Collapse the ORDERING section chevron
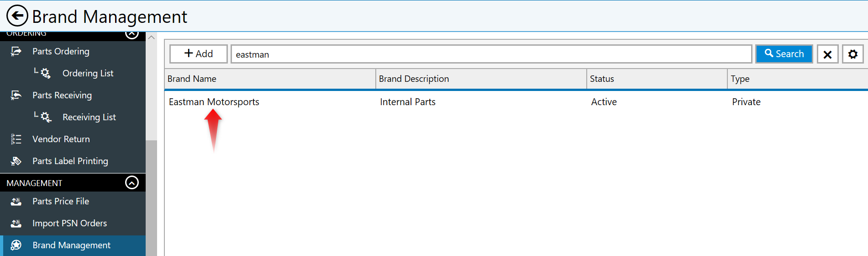Image resolution: width=868 pixels, height=256 pixels. click(x=132, y=34)
